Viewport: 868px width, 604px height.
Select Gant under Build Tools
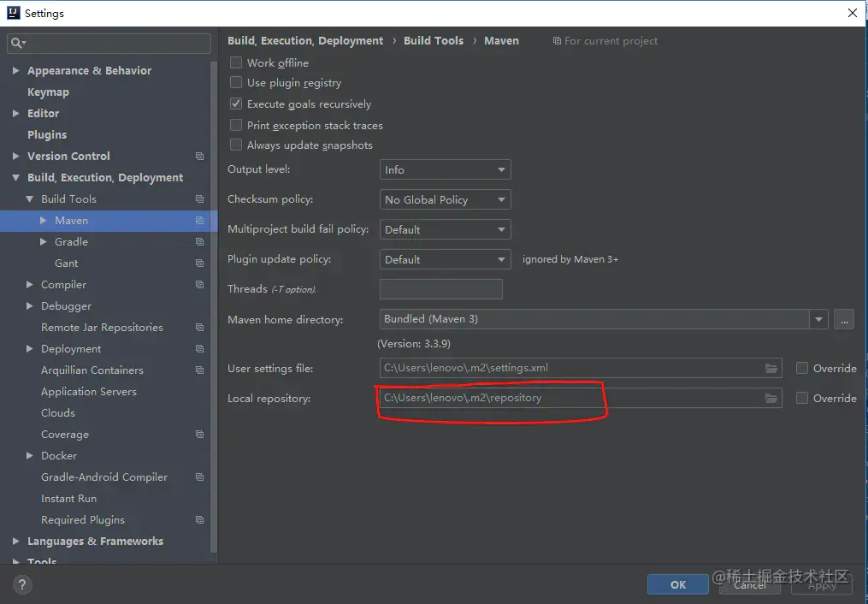[x=67, y=263]
